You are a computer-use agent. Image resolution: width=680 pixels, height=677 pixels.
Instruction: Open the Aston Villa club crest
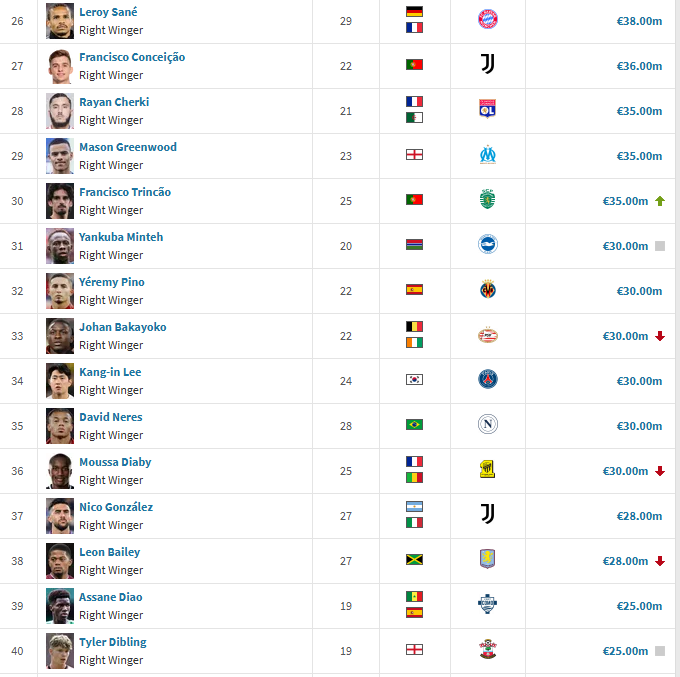tap(487, 559)
